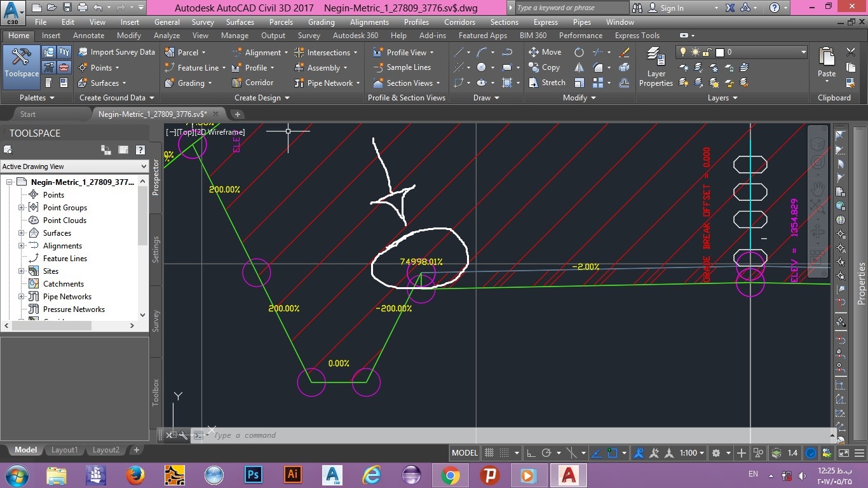Toggle Ortho mode in the status bar

(x=531, y=452)
